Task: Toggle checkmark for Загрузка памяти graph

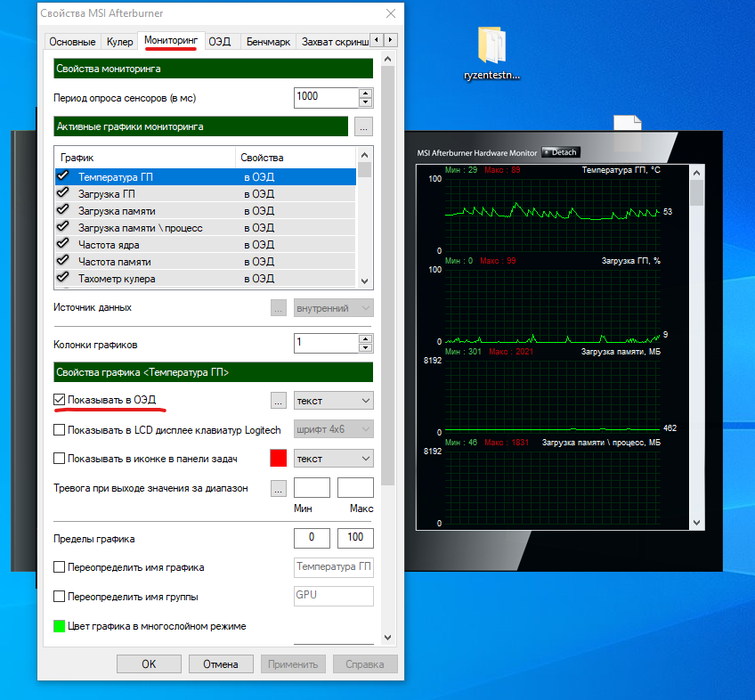Action: (x=63, y=210)
